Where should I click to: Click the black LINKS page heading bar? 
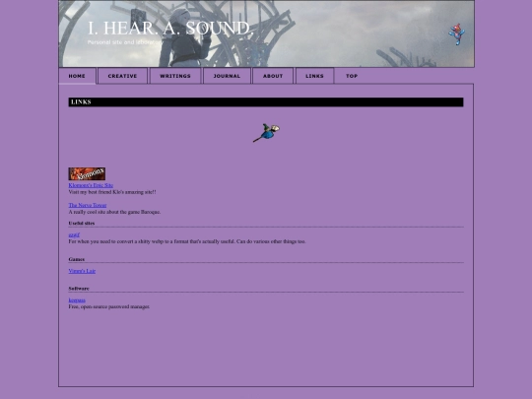[266, 102]
